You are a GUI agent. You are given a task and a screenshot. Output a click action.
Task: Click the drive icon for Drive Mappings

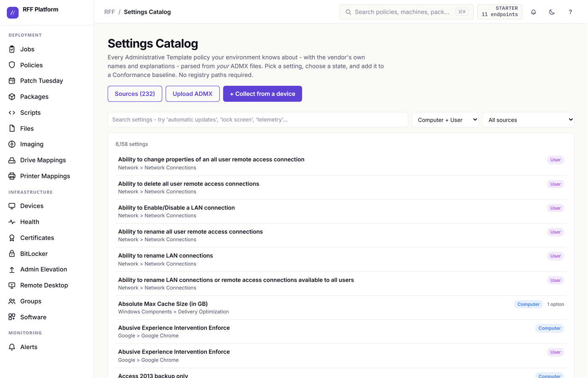(12, 160)
